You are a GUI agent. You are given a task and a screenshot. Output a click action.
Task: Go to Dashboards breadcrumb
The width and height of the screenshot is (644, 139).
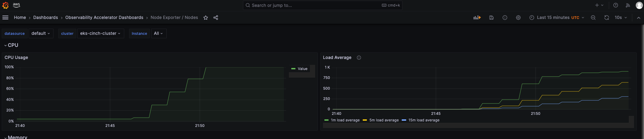click(x=46, y=18)
